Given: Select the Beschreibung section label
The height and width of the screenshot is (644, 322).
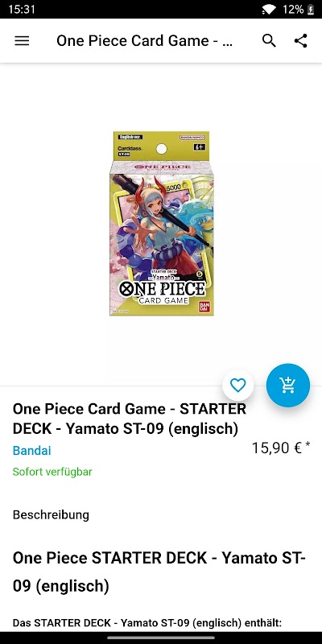Looking at the screenshot, I should (51, 514).
